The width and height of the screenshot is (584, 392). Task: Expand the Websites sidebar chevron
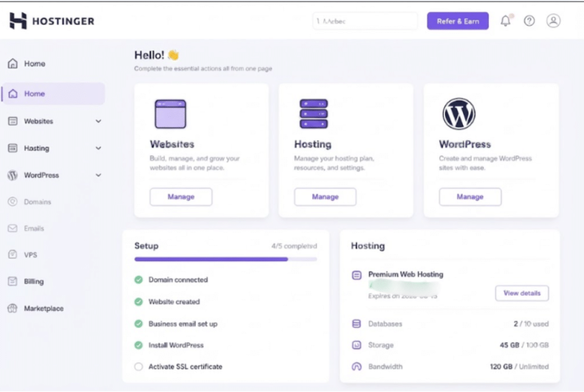coord(98,121)
